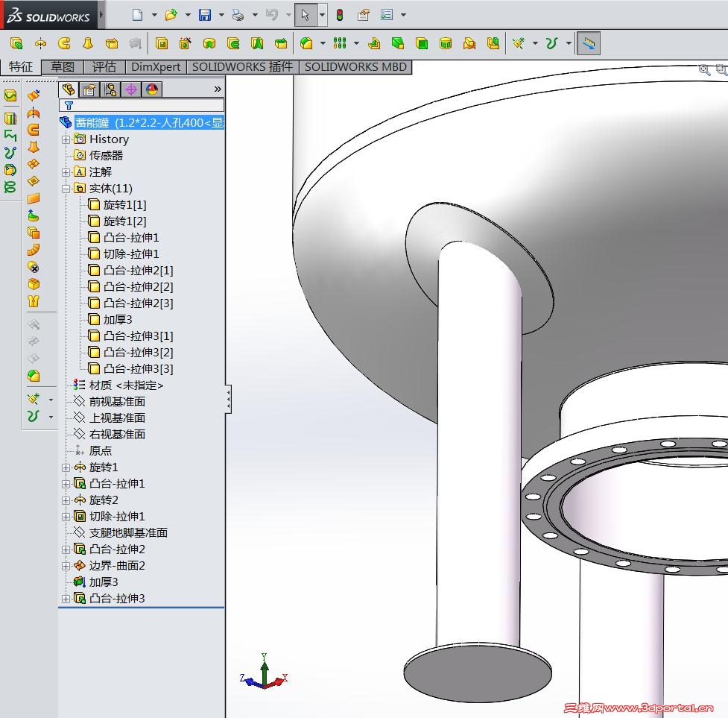Open the Select tool dropdown arrow
This screenshot has width=728, height=718.
[x=322, y=15]
